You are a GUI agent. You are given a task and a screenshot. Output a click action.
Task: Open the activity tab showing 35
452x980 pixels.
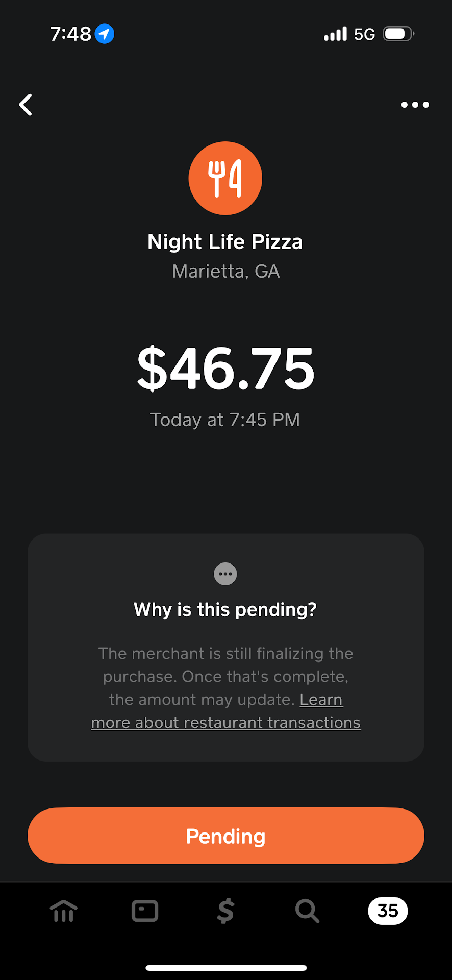click(x=388, y=911)
